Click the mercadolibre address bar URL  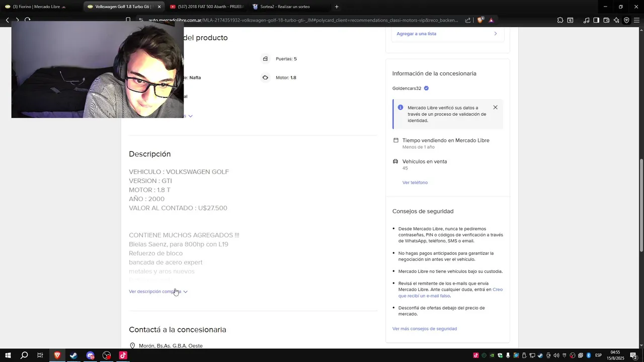click(x=303, y=20)
